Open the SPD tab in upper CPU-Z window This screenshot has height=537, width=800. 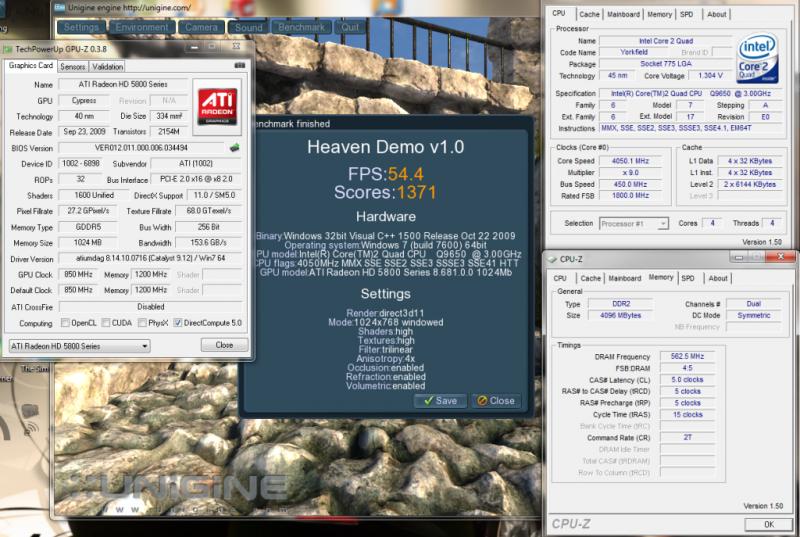[x=687, y=14]
